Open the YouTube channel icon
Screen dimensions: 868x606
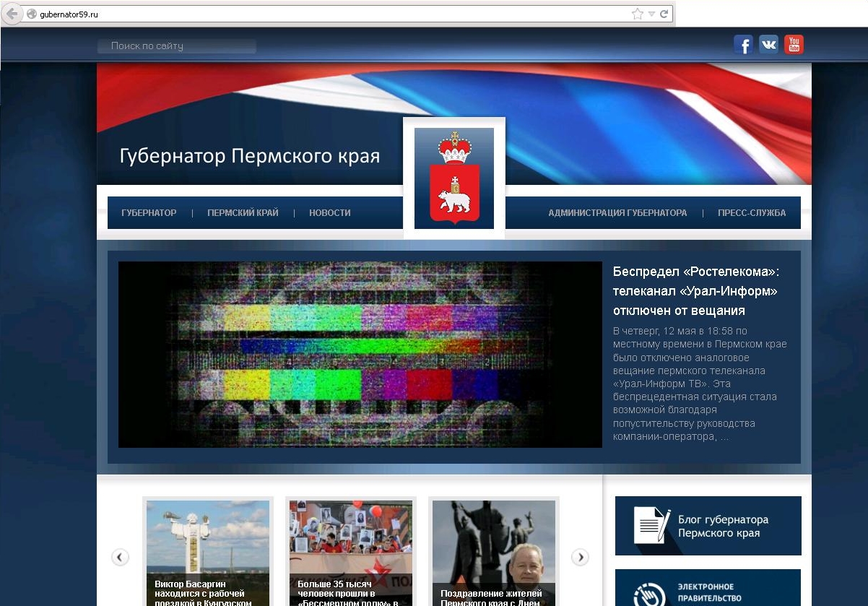click(794, 44)
